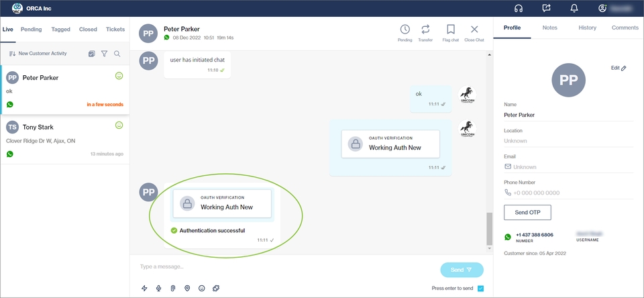Attach a file using the paperclip icon

[173, 288]
